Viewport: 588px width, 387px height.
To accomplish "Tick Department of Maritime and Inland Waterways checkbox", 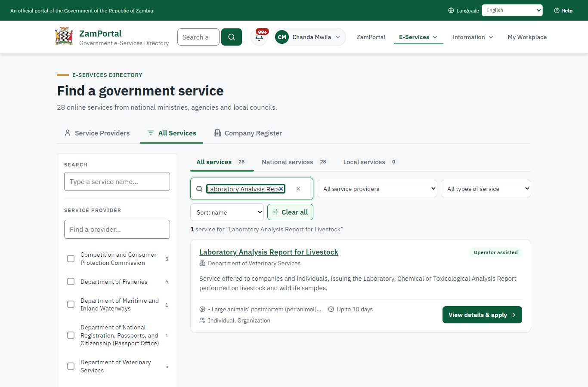I will pyautogui.click(x=71, y=304).
